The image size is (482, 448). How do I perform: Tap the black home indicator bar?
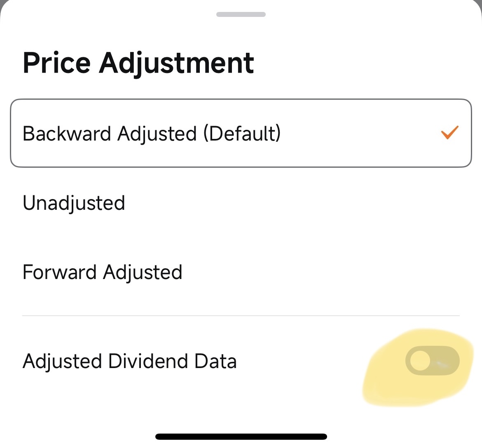[241, 436]
